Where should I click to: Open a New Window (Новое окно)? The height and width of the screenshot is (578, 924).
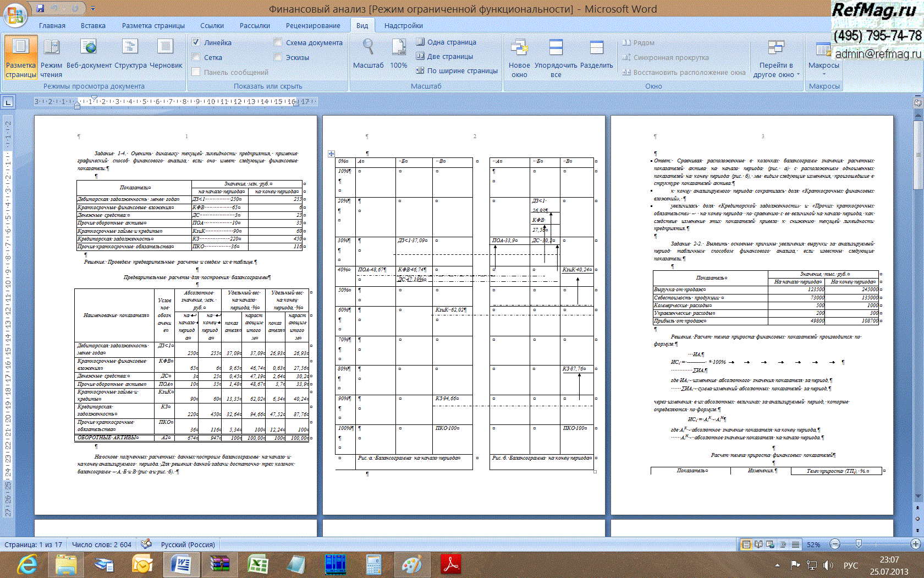519,58
